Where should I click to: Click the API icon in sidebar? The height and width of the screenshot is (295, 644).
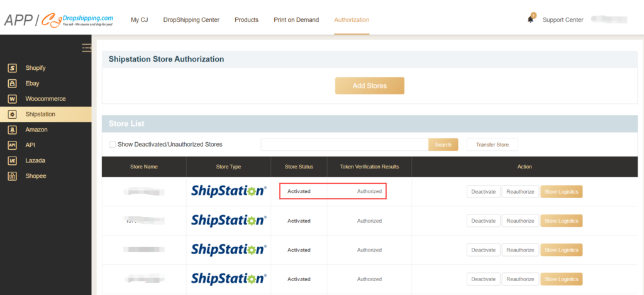[x=13, y=145]
